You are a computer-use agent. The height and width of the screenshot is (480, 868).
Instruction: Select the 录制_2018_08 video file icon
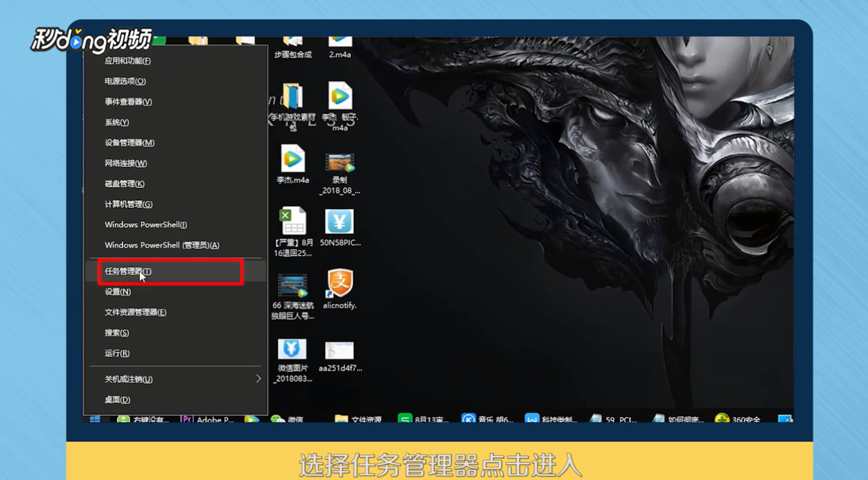pos(339,163)
